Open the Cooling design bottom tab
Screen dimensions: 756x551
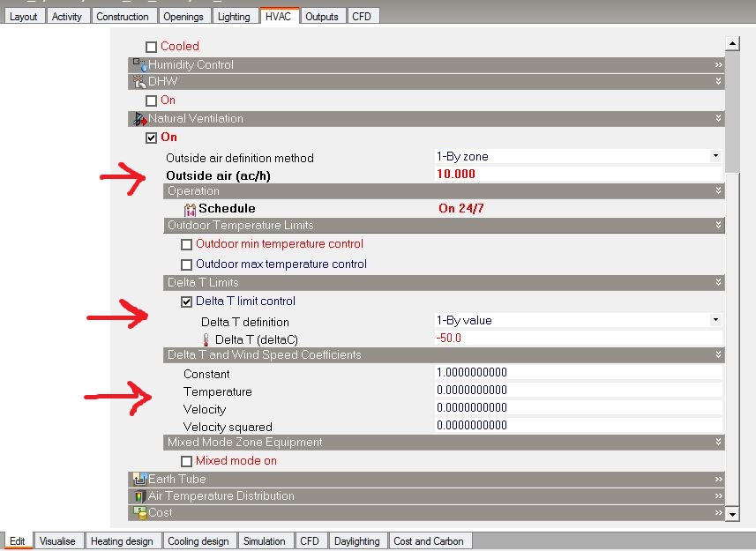pyautogui.click(x=198, y=541)
